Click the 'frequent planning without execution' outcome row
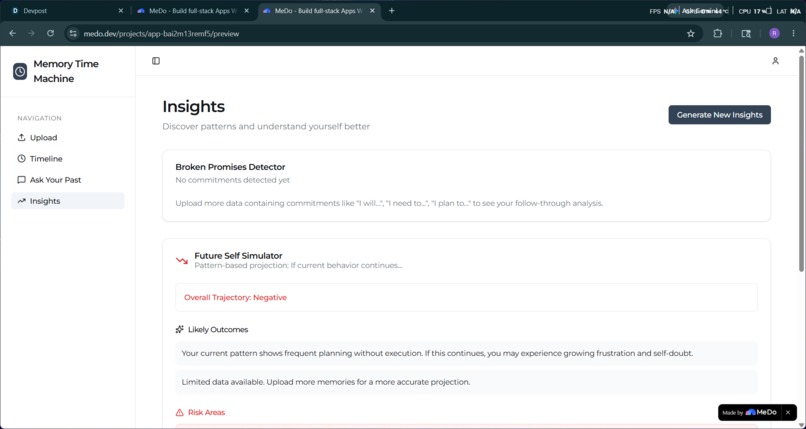The height and width of the screenshot is (429, 806). (x=466, y=353)
